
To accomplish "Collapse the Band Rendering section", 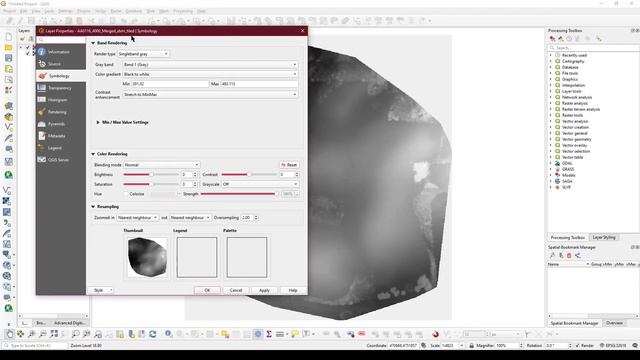I will coord(93,43).
